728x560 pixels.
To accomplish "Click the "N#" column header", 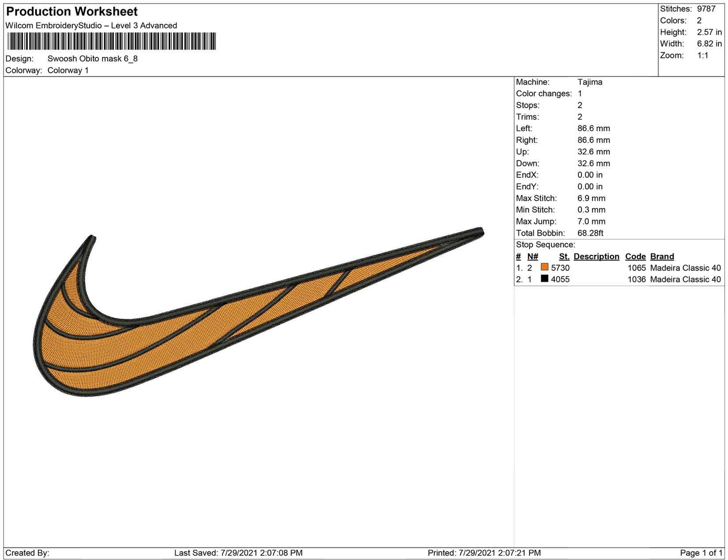I will coord(533,256).
